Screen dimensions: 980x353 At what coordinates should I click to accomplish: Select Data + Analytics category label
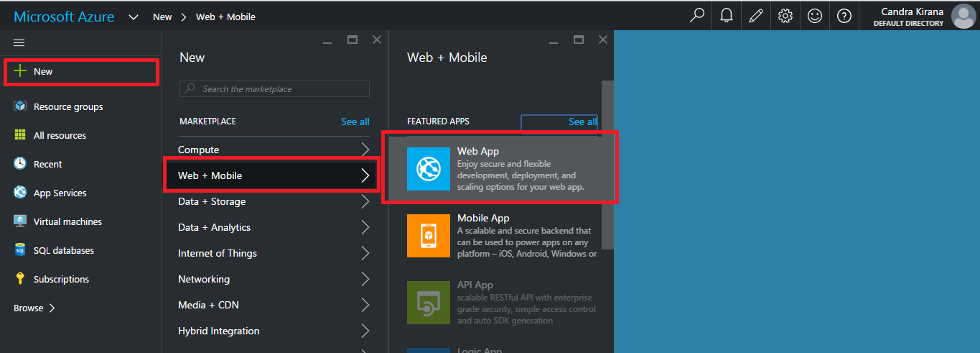(x=215, y=227)
